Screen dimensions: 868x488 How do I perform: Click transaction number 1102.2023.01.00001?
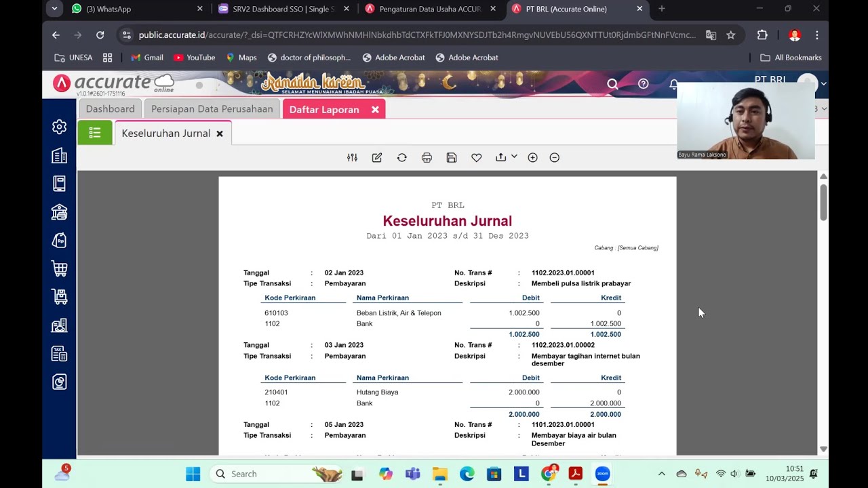(563, 272)
